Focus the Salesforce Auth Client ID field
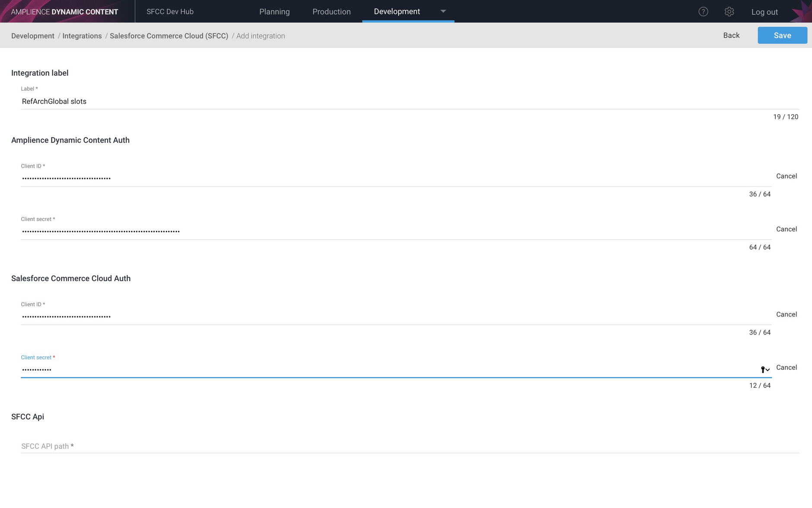 tap(396, 316)
